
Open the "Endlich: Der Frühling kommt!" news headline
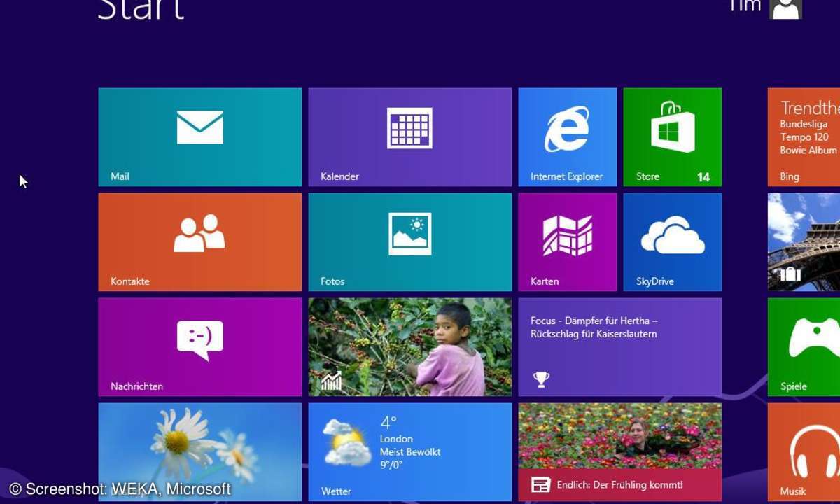pyautogui.click(x=619, y=484)
